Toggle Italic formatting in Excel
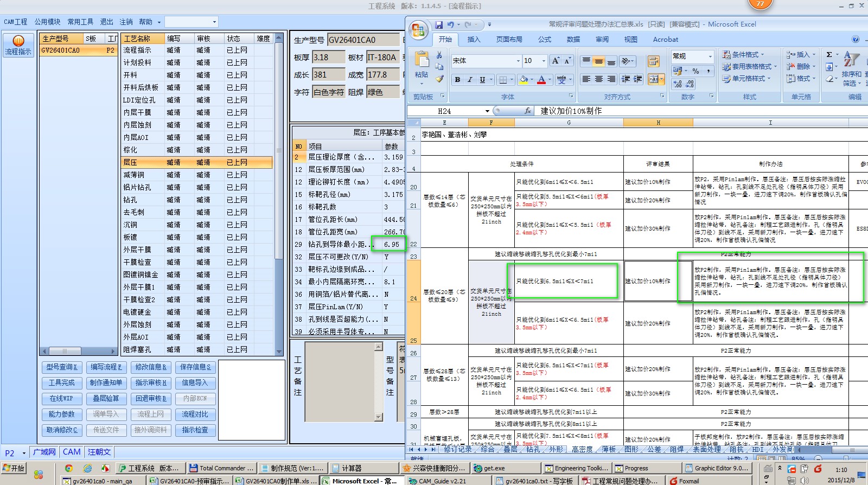 (x=470, y=80)
